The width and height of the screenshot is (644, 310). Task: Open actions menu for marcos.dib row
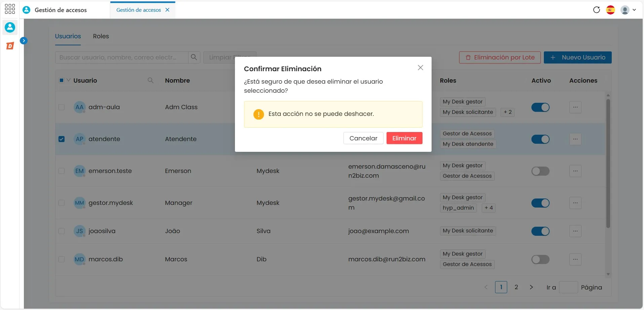575,259
